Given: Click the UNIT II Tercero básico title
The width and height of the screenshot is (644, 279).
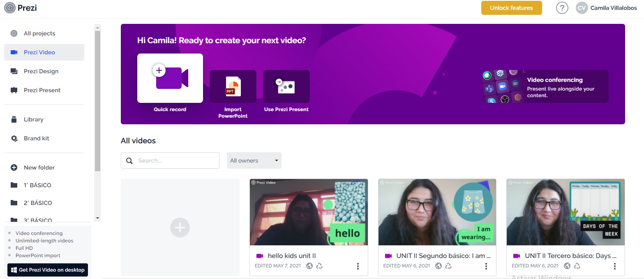Looking at the screenshot, I should [571, 256].
